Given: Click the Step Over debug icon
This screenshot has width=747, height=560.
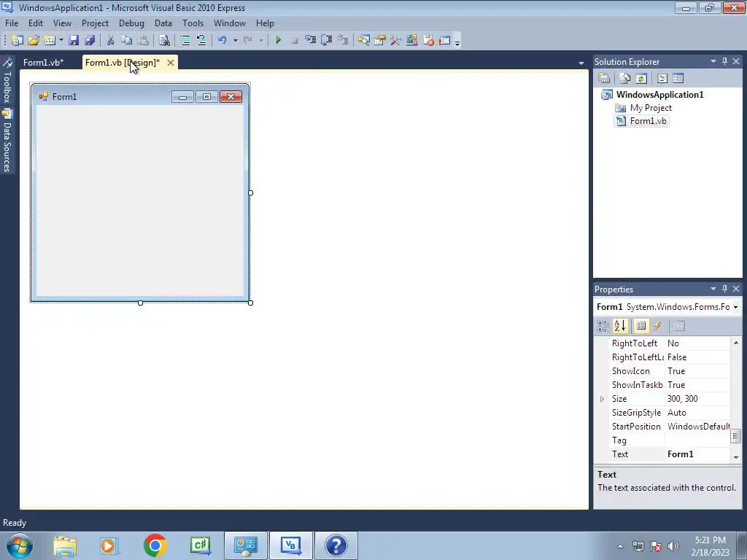Looking at the screenshot, I should (x=327, y=41).
